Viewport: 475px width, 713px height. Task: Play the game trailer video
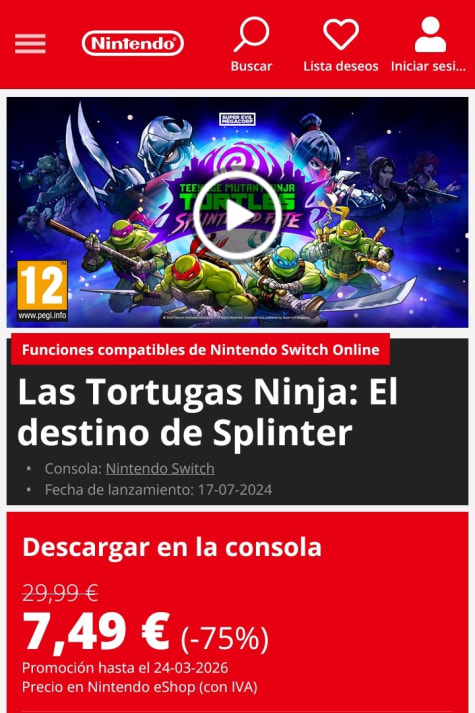pyautogui.click(x=237, y=216)
